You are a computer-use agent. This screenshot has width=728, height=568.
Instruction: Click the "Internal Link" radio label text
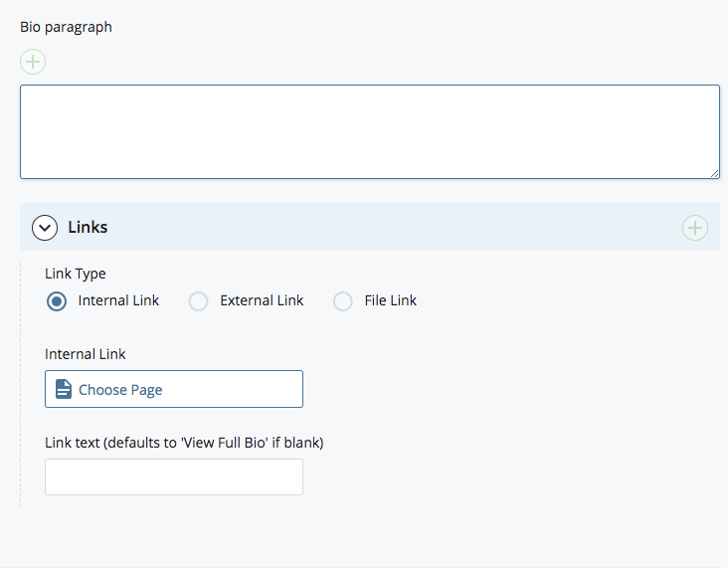(x=118, y=300)
